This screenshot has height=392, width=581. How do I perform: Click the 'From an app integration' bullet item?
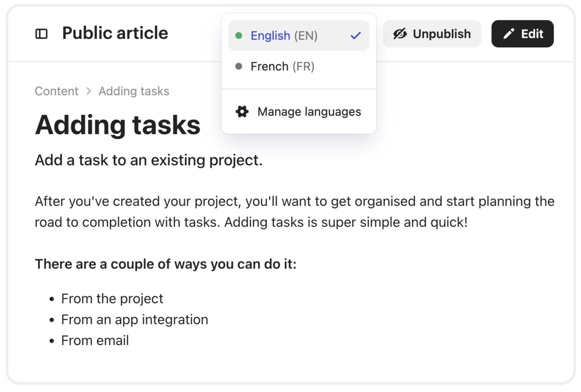click(x=134, y=319)
